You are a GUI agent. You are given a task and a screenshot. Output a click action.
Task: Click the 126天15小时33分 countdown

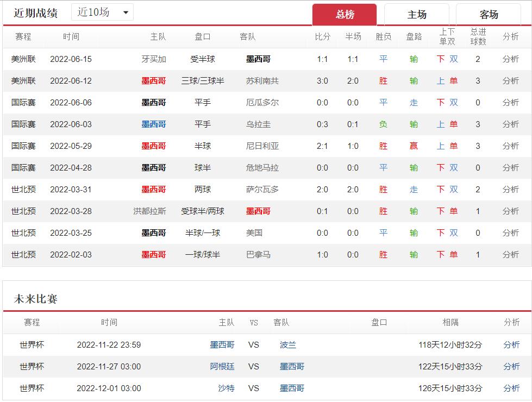(x=450, y=388)
